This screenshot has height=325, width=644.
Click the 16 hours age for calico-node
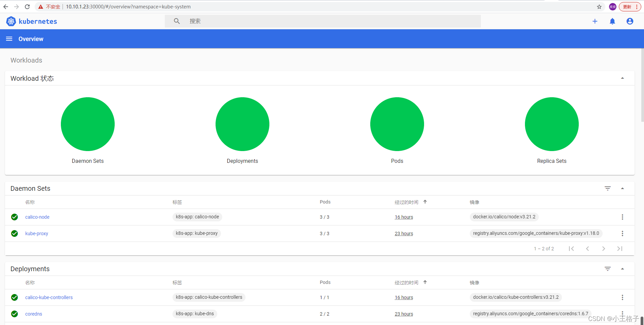(404, 217)
